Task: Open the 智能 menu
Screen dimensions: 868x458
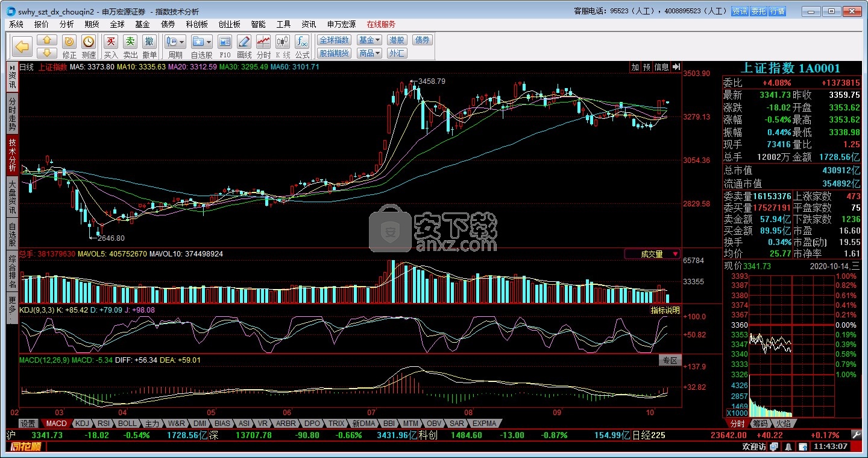Action: pos(258,24)
